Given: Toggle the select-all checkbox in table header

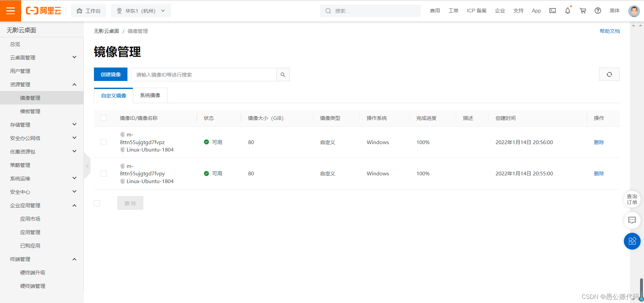Looking at the screenshot, I should (104, 118).
